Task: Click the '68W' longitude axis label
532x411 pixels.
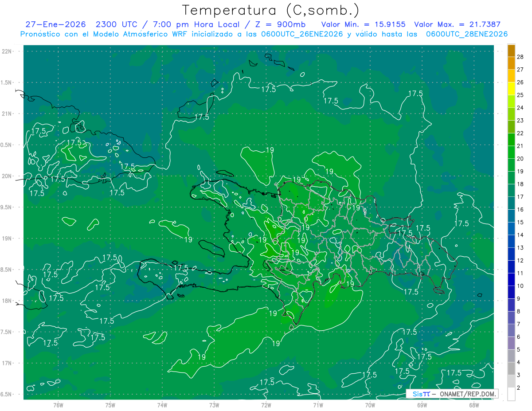Action: [x=474, y=405]
